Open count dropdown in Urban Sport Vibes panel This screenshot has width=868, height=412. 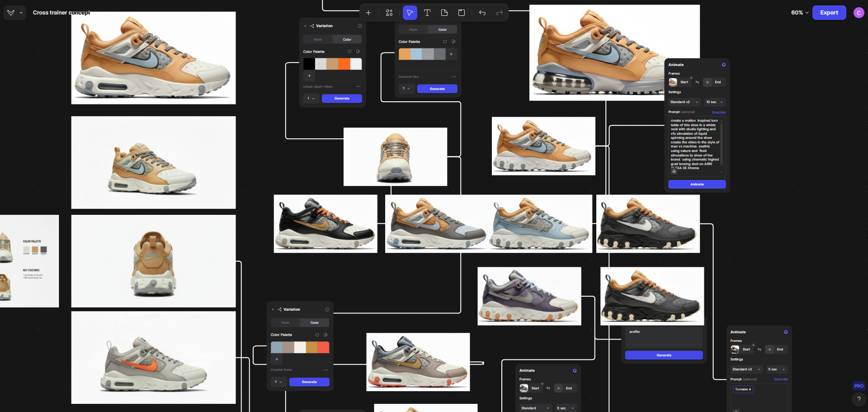click(x=311, y=98)
